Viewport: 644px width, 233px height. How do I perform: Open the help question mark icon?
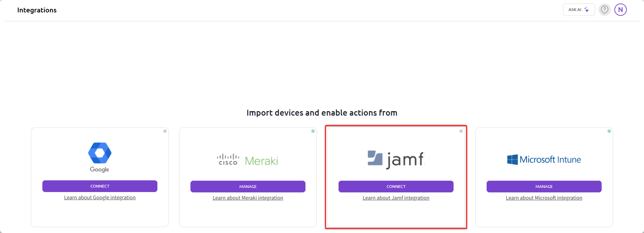click(x=604, y=9)
